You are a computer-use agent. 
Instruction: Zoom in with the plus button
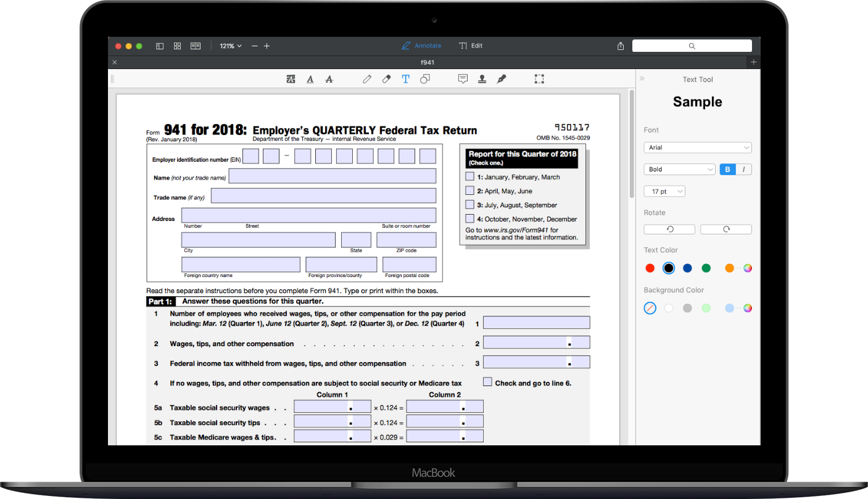pos(267,46)
